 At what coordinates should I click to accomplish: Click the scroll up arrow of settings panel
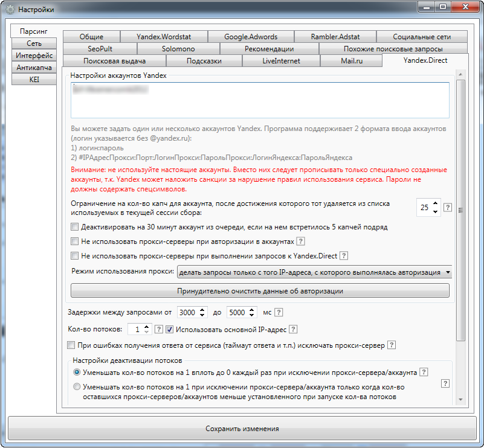[460, 74]
